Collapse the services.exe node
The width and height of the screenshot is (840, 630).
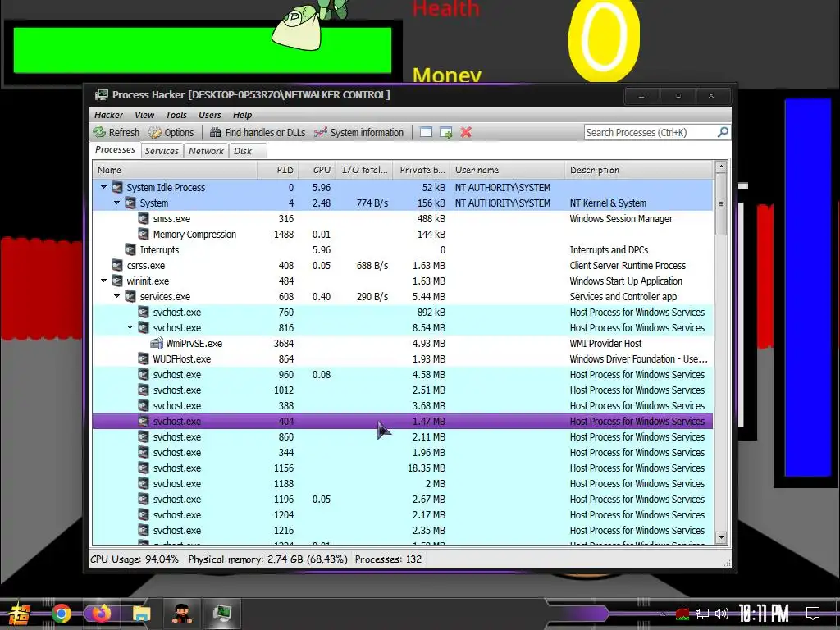click(116, 296)
